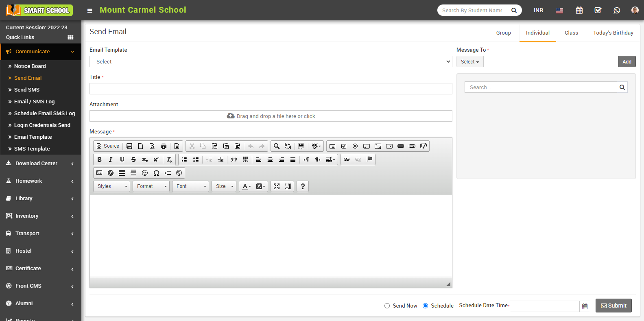Open the Font dropdown in editor toolbar
Viewport: 644px width, 321px height.
click(191, 186)
